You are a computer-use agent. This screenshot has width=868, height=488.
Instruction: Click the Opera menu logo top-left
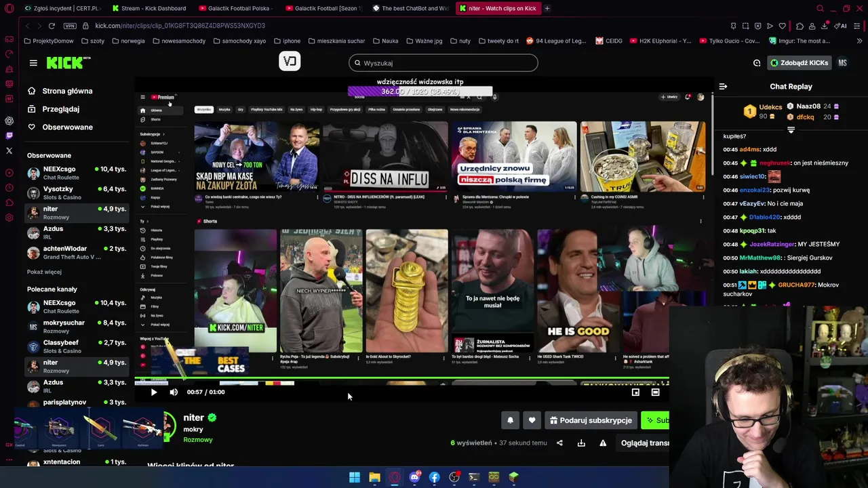[9, 8]
